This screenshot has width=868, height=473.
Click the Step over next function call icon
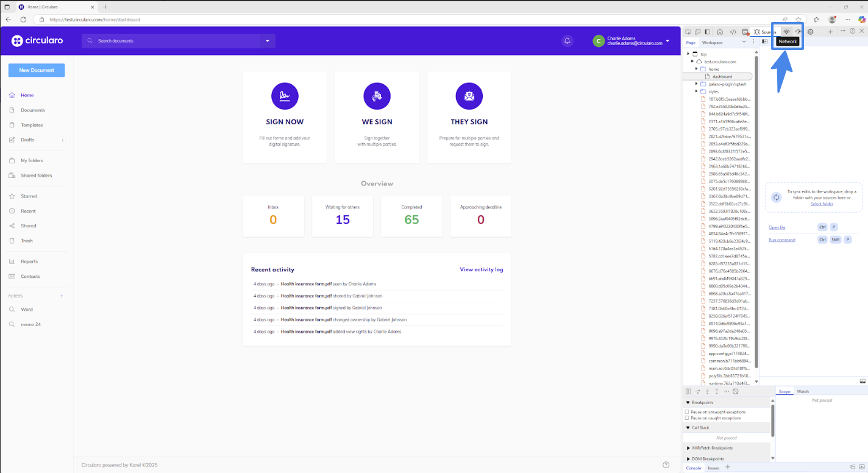click(x=698, y=391)
